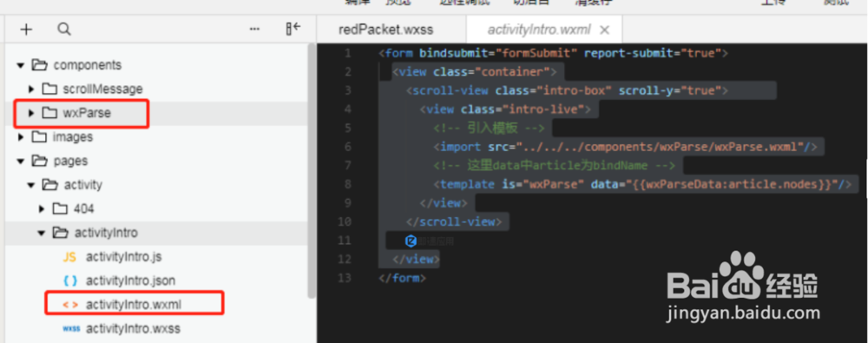Viewport: 868px width, 343px height.
Task: Collapse the file tree panel icon
Action: tap(293, 29)
